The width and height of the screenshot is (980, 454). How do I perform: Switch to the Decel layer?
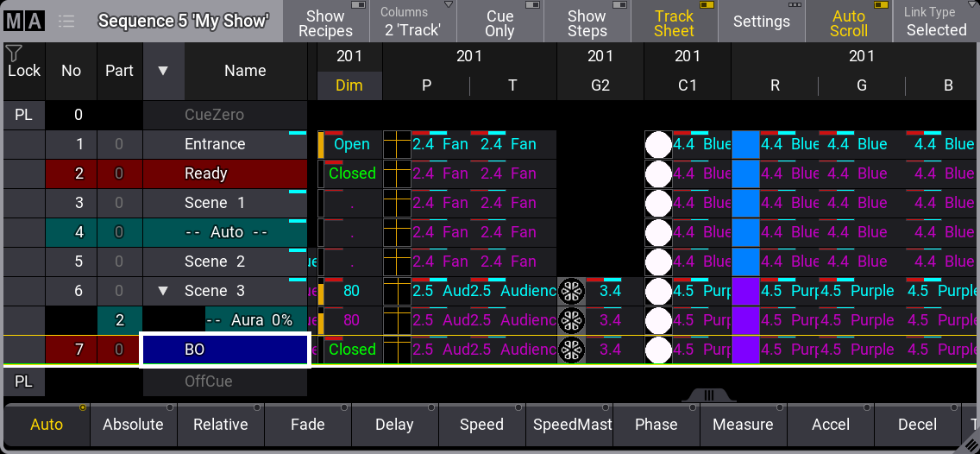917,425
